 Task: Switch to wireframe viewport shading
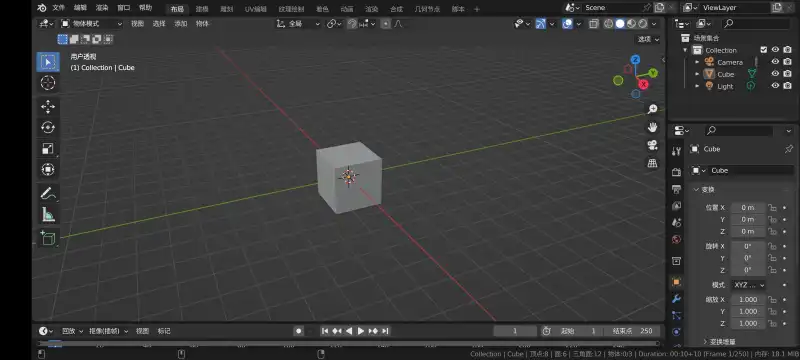coord(609,24)
